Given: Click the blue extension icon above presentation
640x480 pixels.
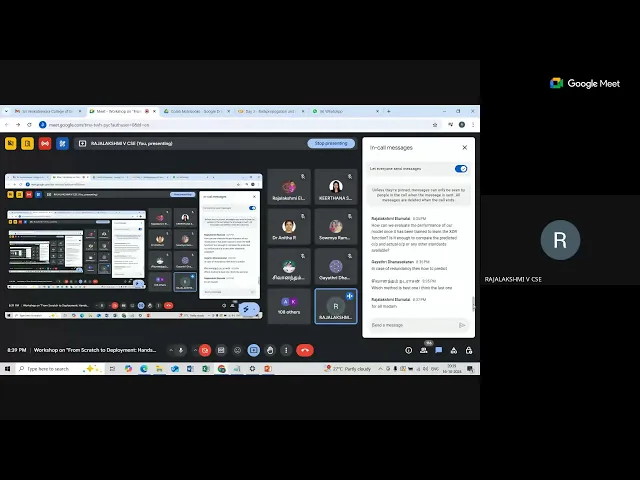Looking at the screenshot, I should coord(62,144).
